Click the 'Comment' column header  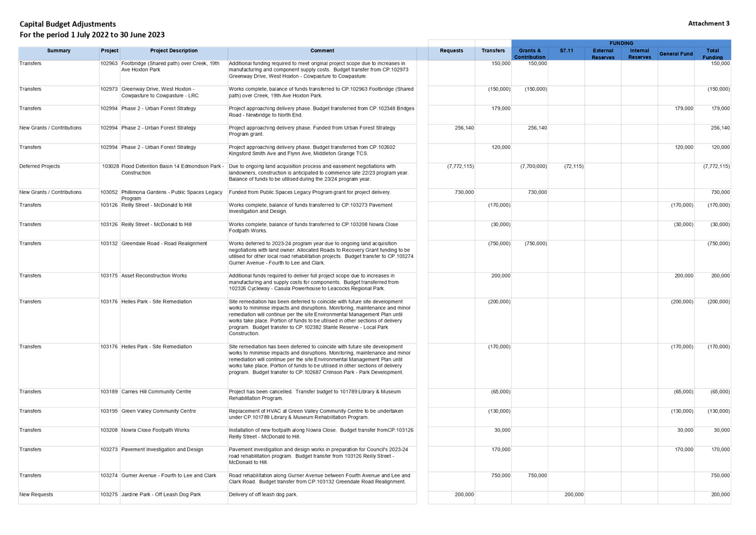point(322,51)
